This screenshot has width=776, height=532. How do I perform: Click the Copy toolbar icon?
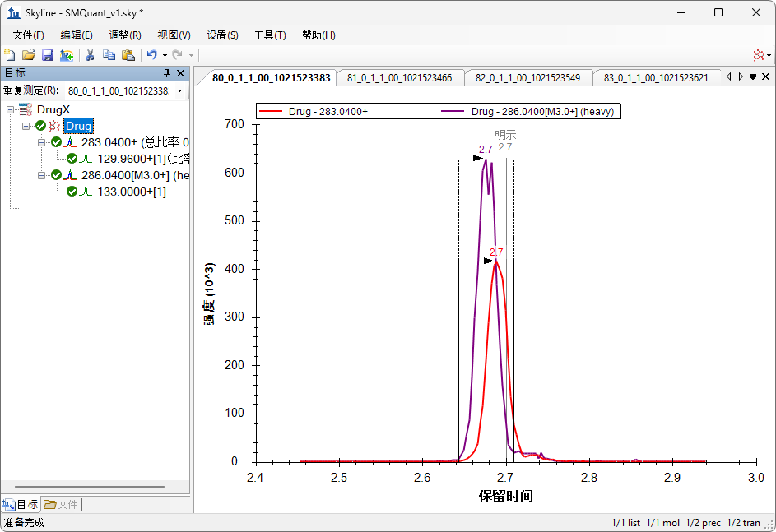[109, 55]
